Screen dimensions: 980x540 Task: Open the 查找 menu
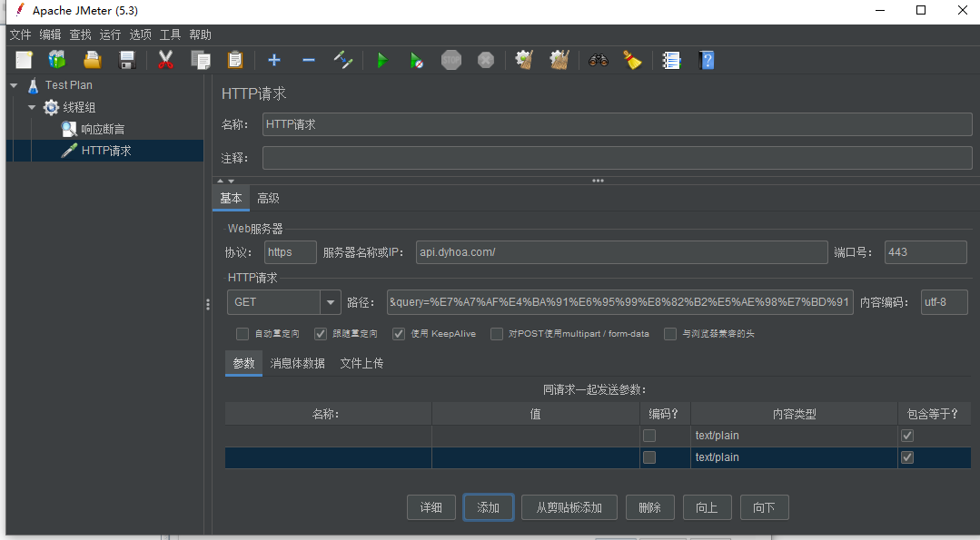(x=80, y=35)
